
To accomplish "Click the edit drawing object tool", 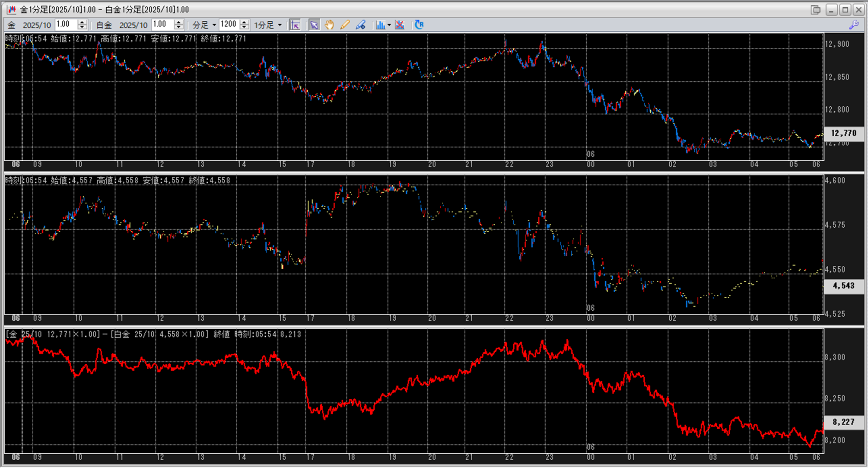I will pos(360,25).
